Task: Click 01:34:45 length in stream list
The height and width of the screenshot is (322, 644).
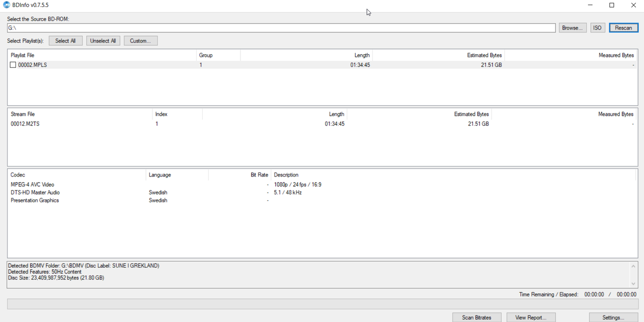Action: coord(335,124)
